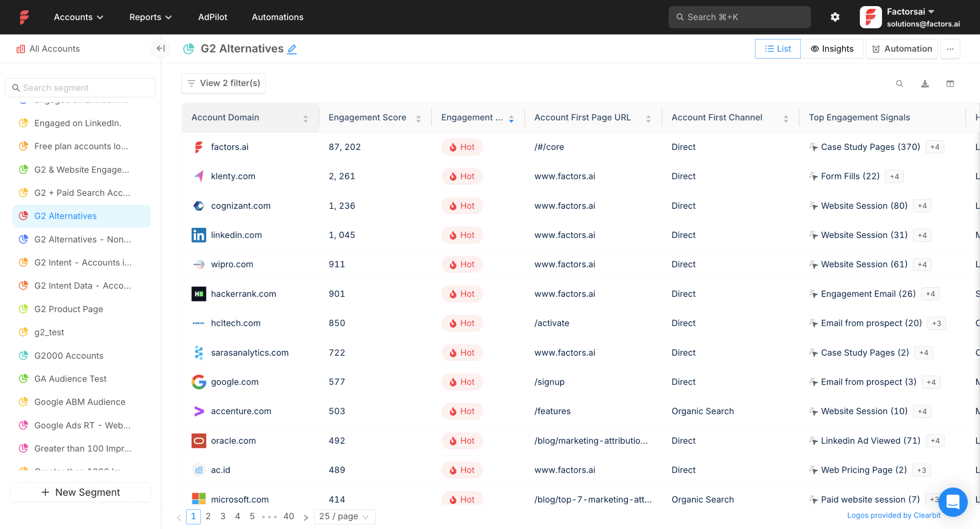Open the settings gear in the top bar
980x529 pixels.
[835, 17]
